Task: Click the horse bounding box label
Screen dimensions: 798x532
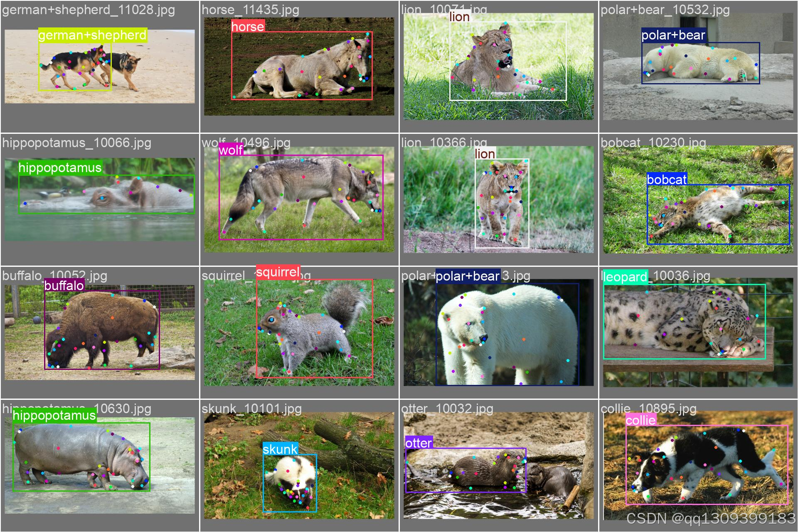Action: tap(248, 27)
